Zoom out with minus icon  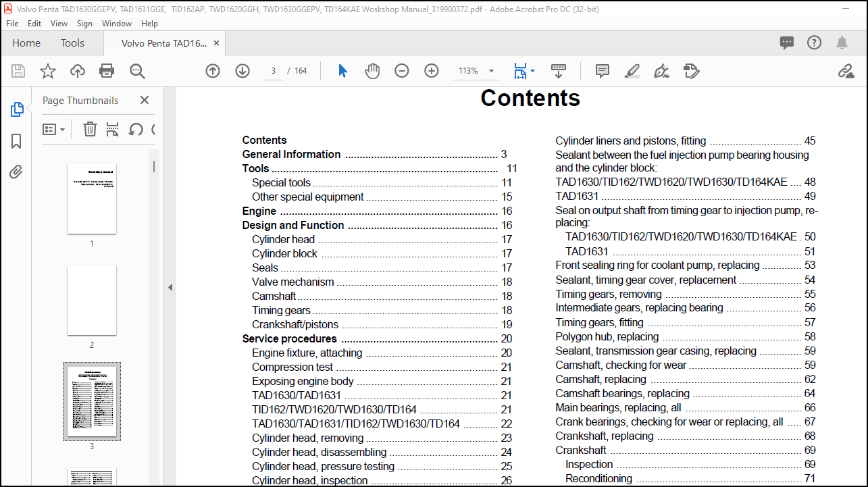pos(402,71)
